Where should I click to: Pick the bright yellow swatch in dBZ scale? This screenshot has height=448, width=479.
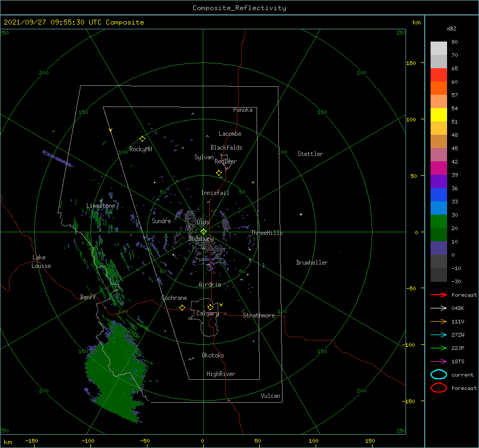point(439,115)
